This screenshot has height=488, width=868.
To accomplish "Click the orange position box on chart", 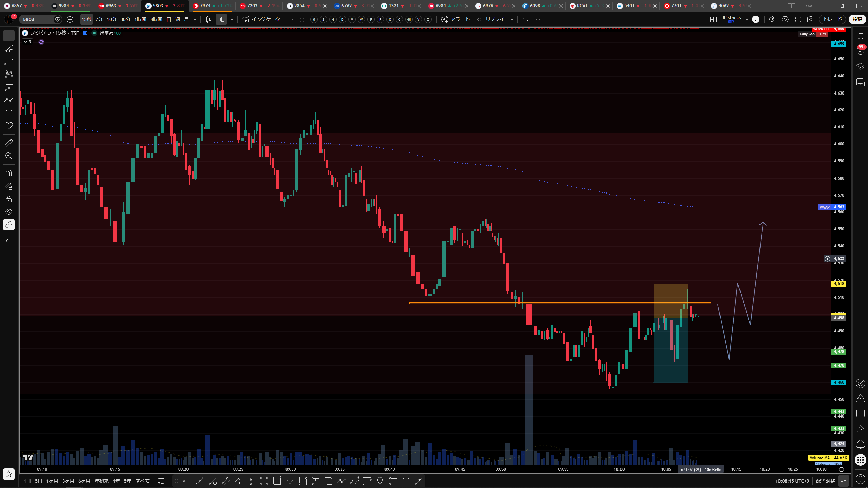I will [670, 300].
